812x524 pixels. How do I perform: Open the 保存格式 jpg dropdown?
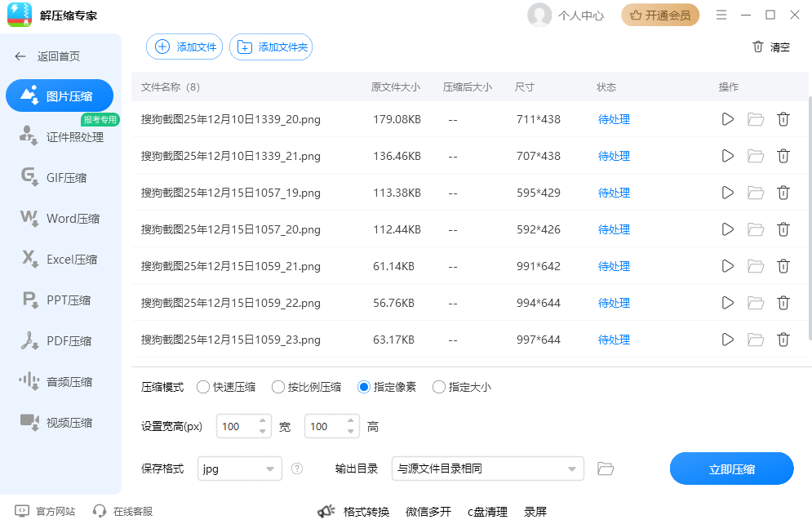(239, 468)
